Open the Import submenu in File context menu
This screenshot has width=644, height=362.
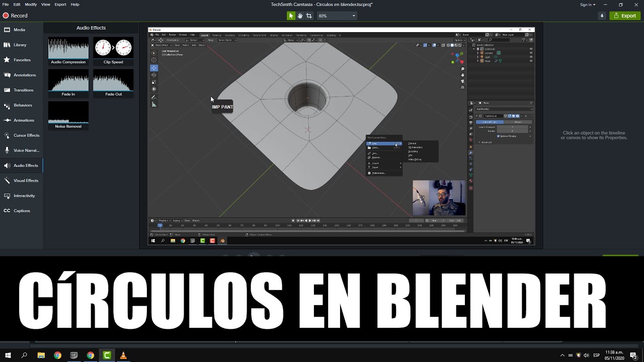[x=384, y=163]
